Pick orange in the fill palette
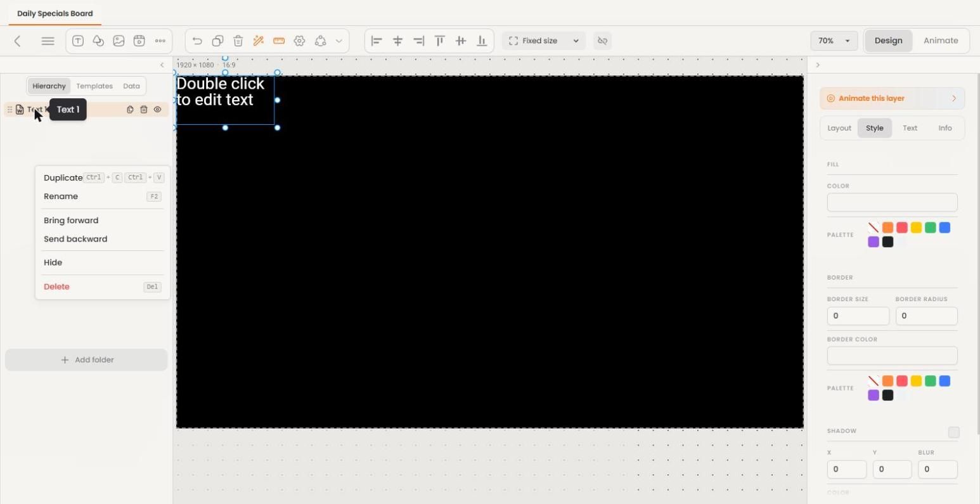980x504 pixels. [887, 228]
